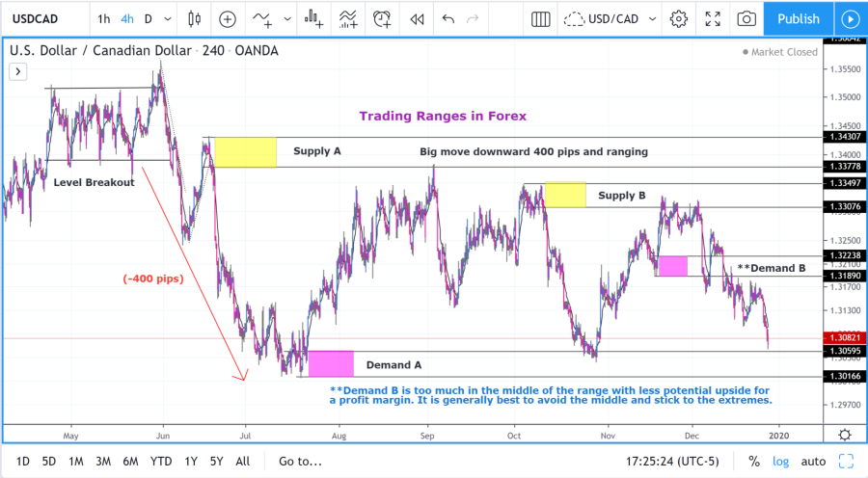Click the Publish button

tap(798, 18)
